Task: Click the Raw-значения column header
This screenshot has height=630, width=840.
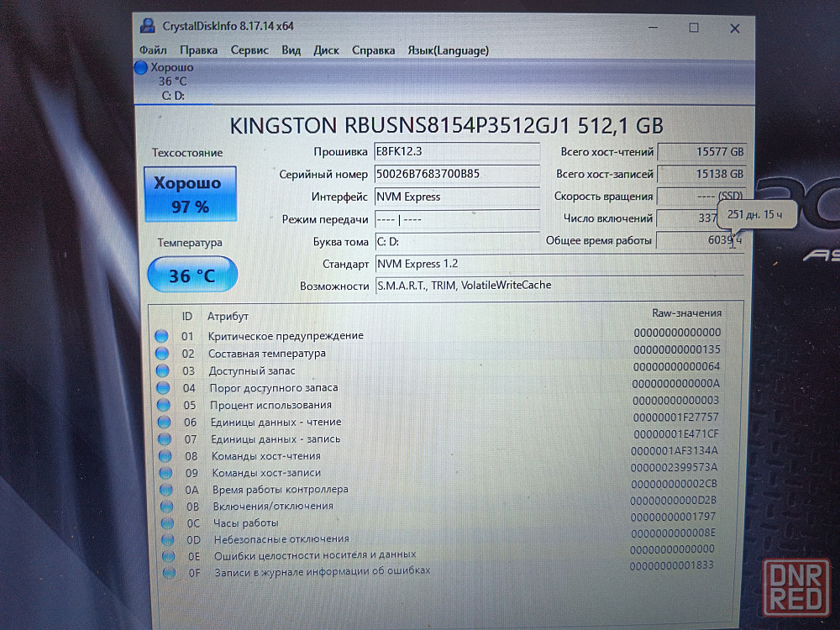Action: 686,312
